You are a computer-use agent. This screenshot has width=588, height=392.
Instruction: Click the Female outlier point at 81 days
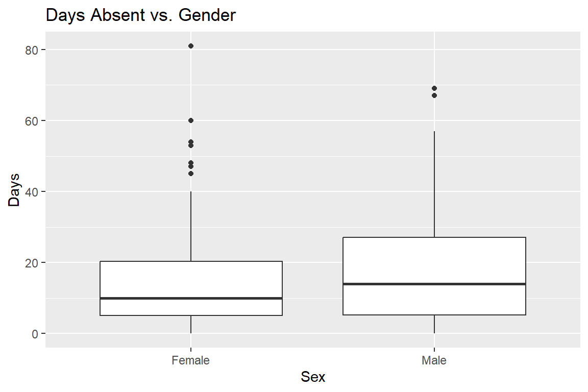tap(191, 46)
